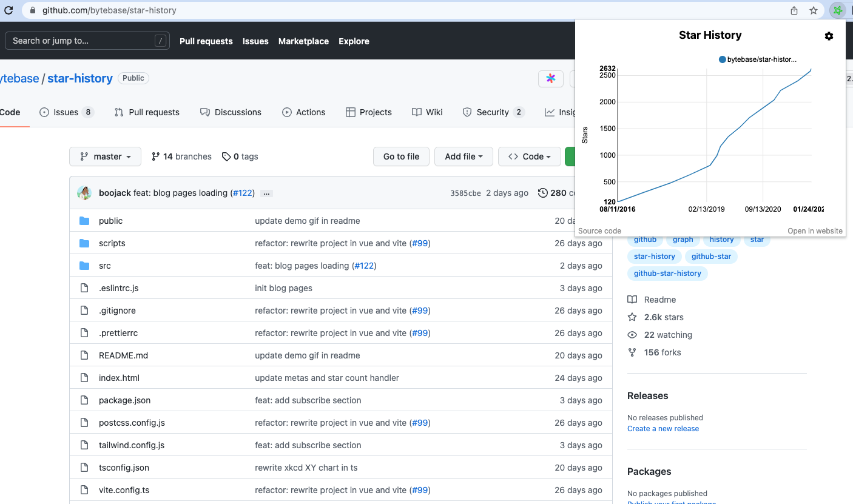Screen dimensions: 853x504
Task: Switch to the Discussions tab
Action: pos(231,112)
